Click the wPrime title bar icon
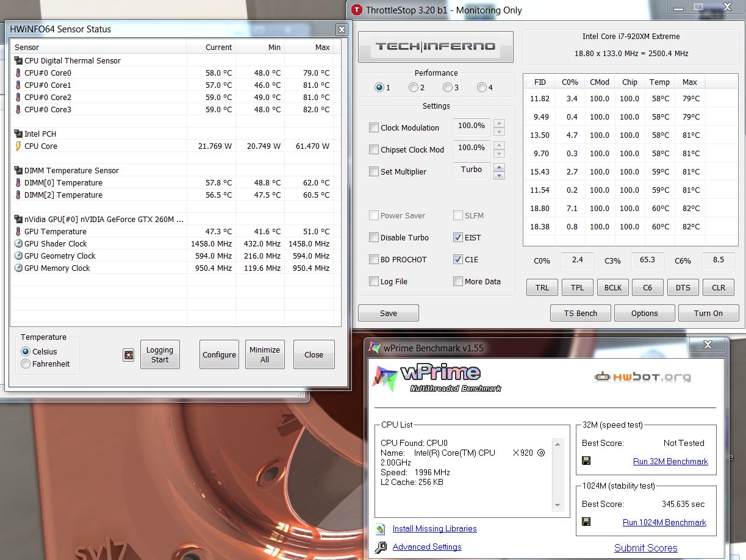Viewport: 746px width, 560px height. coord(375,348)
